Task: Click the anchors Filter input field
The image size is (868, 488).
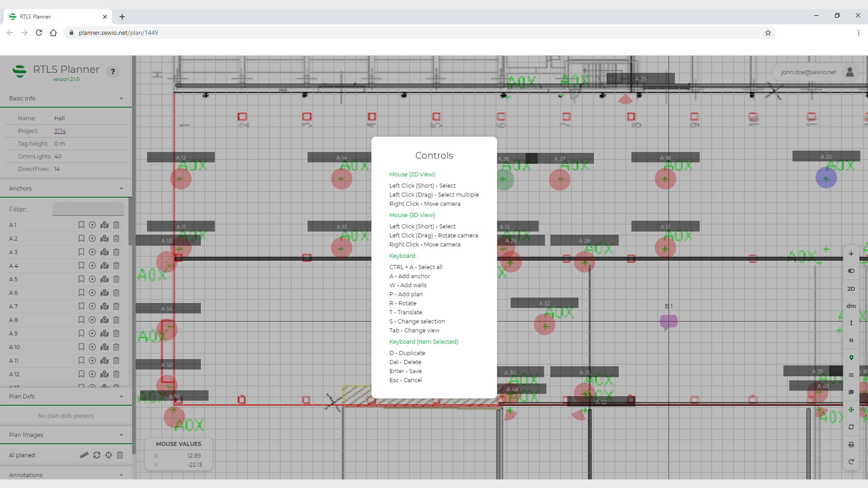Action: coord(88,209)
